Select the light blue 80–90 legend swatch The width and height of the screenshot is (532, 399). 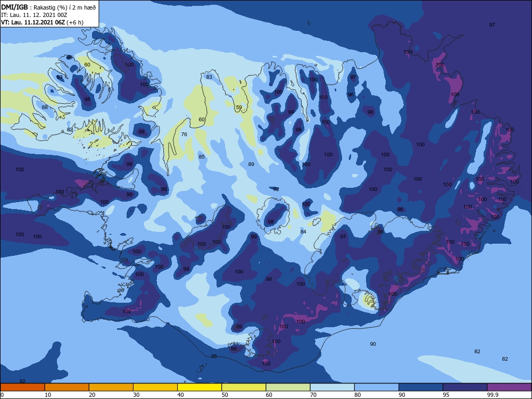377,387
